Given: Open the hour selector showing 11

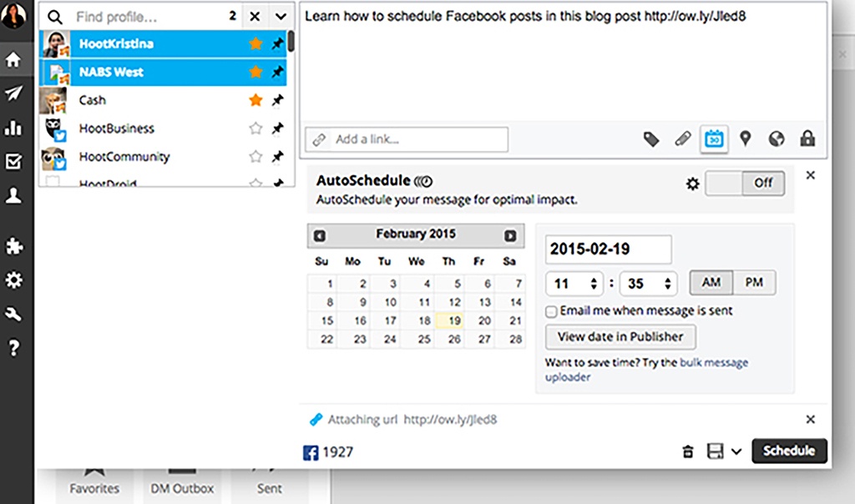Looking at the screenshot, I should pos(574,284).
